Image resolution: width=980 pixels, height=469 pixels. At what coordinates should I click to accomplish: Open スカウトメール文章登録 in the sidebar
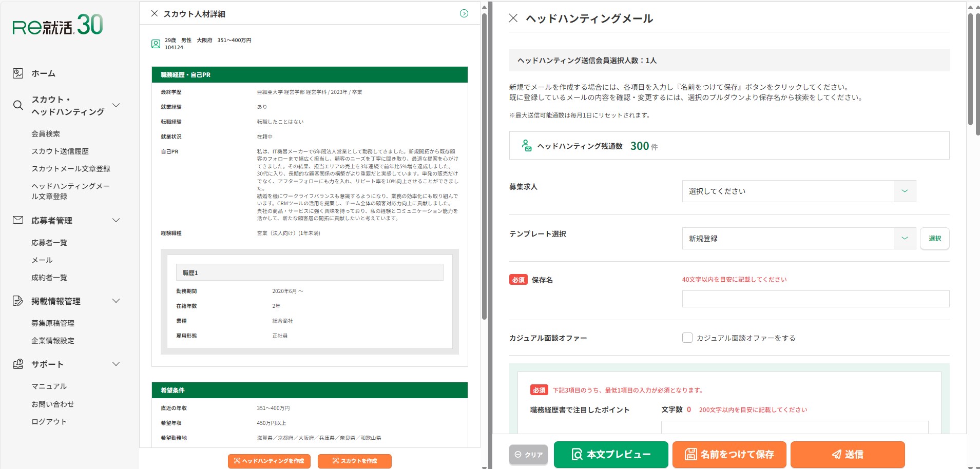[71, 168]
